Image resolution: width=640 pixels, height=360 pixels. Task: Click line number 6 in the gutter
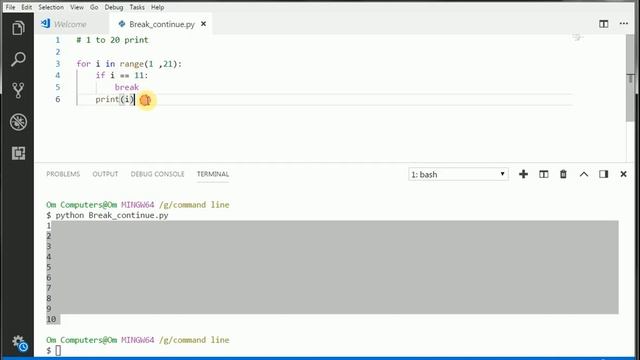[x=58, y=99]
